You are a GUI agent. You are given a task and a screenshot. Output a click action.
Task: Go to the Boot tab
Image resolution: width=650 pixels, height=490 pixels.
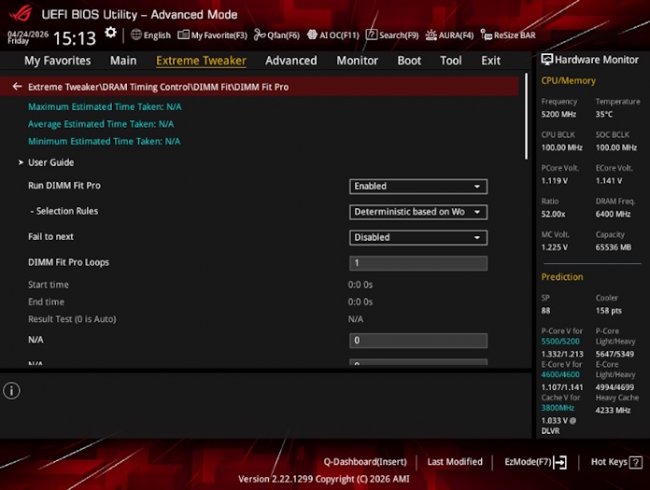(x=409, y=61)
